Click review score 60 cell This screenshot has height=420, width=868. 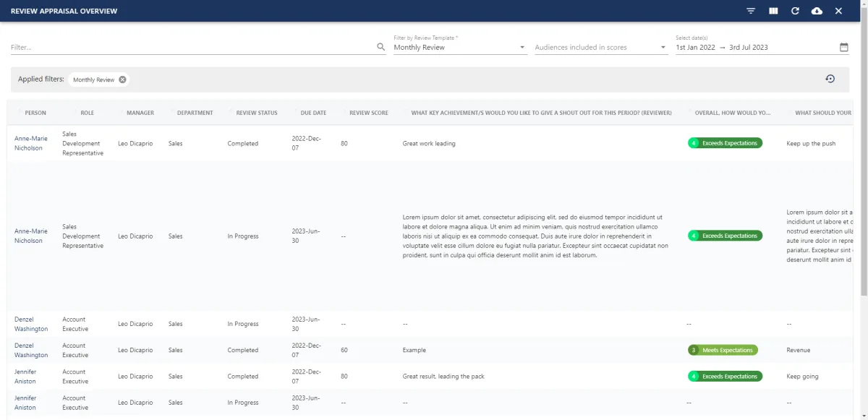coord(344,350)
